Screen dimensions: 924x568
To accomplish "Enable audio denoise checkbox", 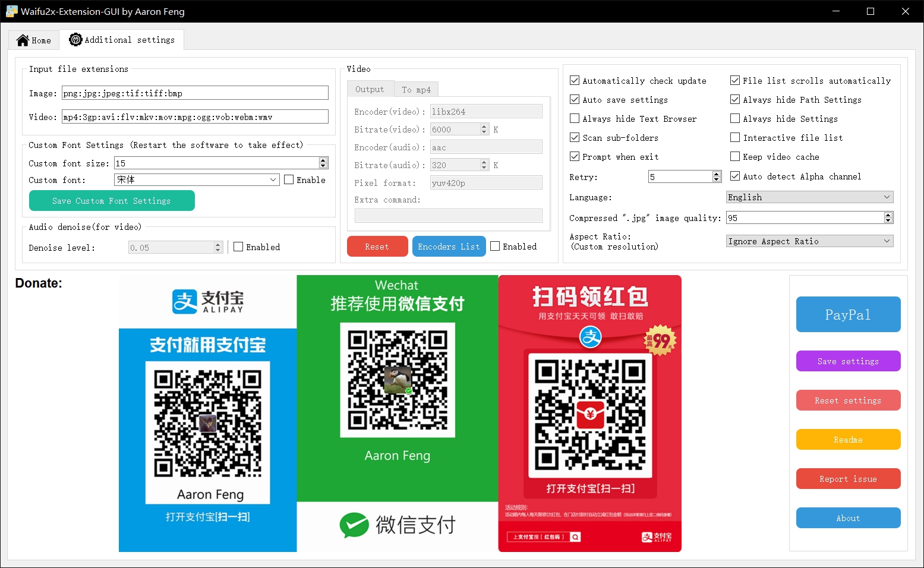I will (x=238, y=247).
